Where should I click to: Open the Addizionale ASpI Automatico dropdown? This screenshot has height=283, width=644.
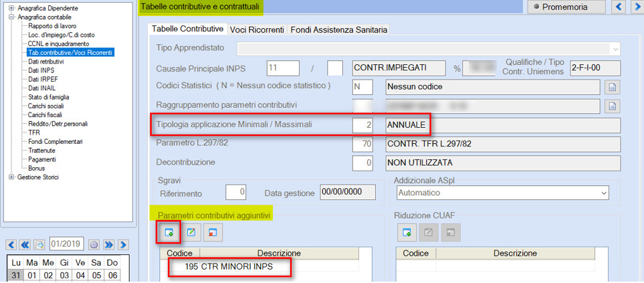[x=604, y=193]
